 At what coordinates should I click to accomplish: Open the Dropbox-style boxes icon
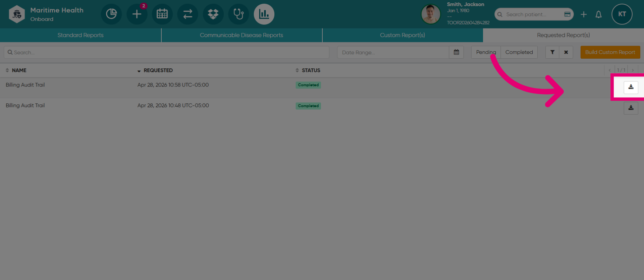click(x=213, y=14)
